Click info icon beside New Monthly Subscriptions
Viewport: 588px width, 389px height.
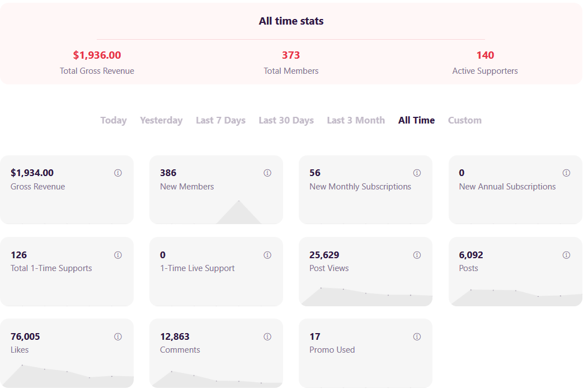[417, 173]
